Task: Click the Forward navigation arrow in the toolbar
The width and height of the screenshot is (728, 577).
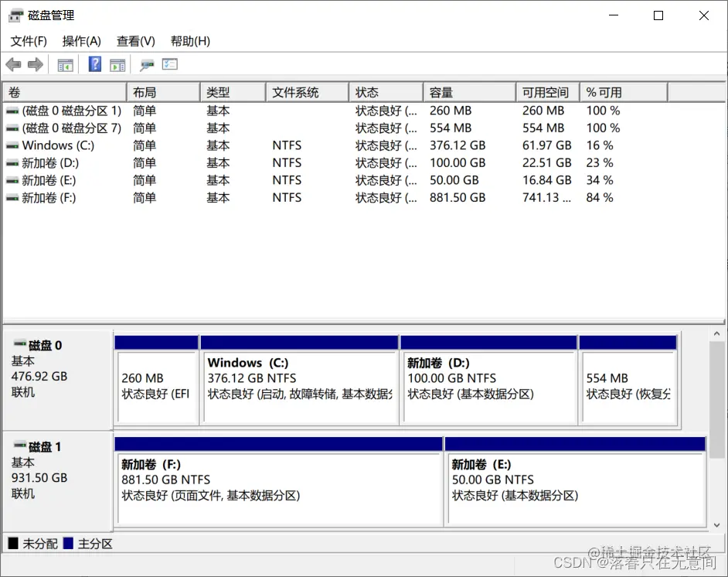Action: coord(35,65)
